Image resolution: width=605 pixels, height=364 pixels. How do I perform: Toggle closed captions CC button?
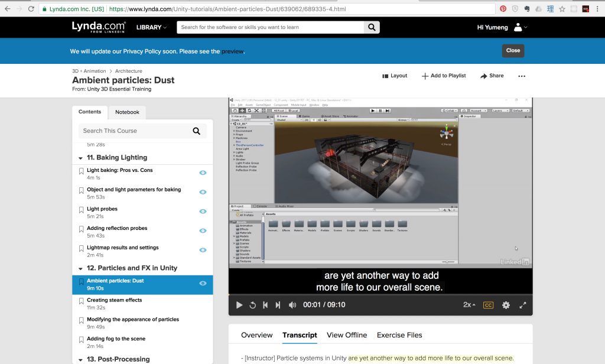tap(488, 305)
